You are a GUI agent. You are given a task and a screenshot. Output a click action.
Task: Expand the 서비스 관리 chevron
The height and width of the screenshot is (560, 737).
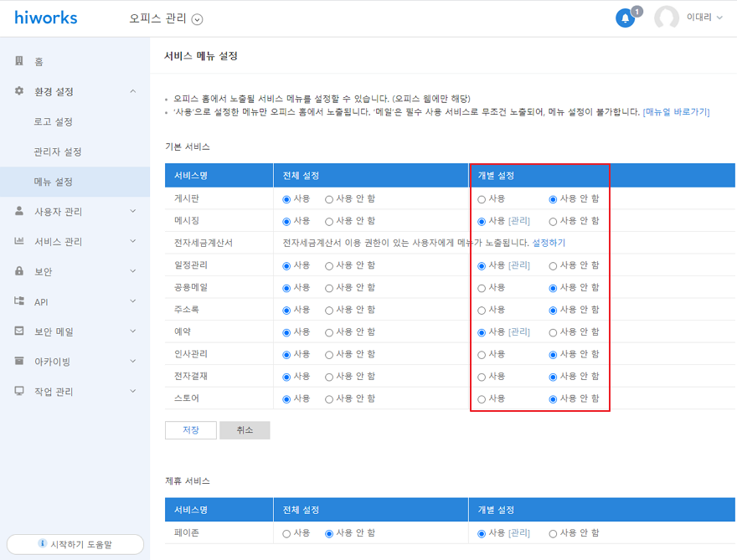(133, 241)
